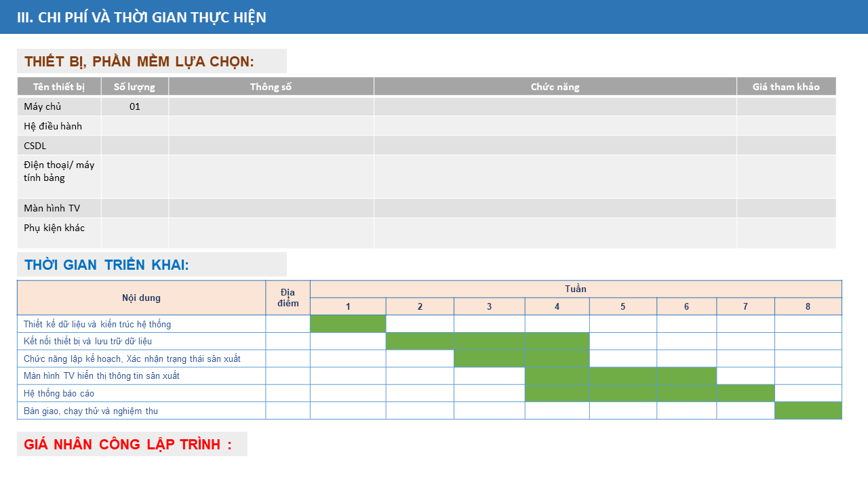Click the 'Màn hình TV' device cell
Image resolution: width=868 pixels, height=488 pixels.
pos(52,208)
